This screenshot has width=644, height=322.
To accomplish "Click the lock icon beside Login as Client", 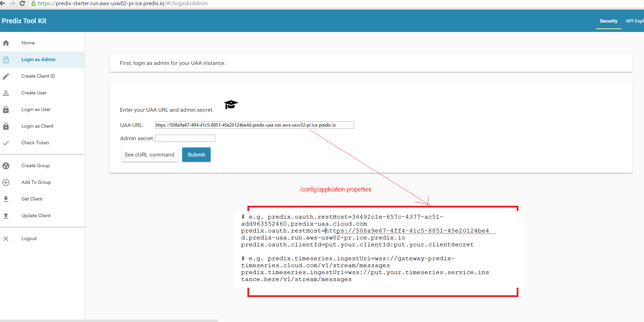I will [6, 126].
